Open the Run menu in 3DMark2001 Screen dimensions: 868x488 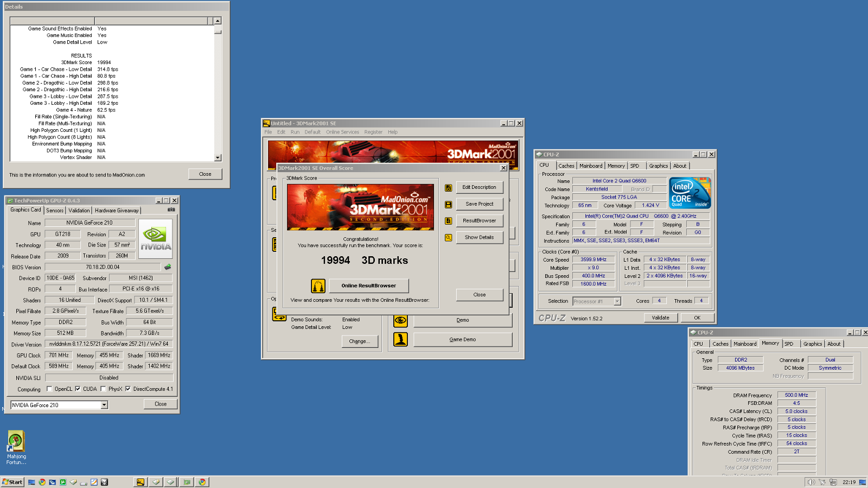point(295,132)
